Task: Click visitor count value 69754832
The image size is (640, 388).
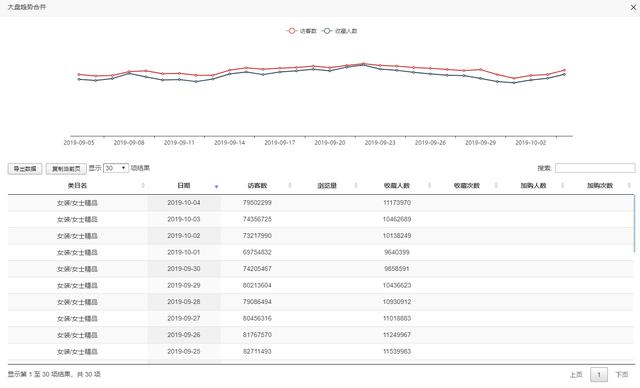Action: [257, 252]
